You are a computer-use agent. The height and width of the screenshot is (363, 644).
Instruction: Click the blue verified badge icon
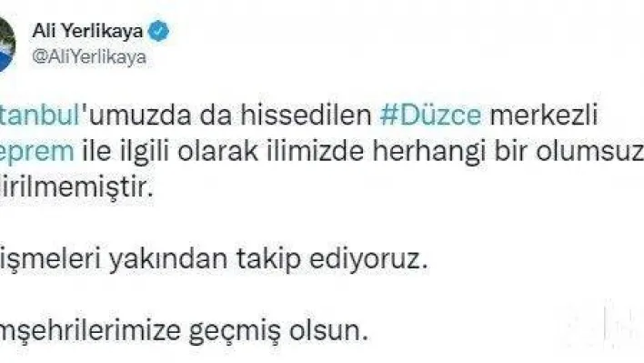point(158,31)
